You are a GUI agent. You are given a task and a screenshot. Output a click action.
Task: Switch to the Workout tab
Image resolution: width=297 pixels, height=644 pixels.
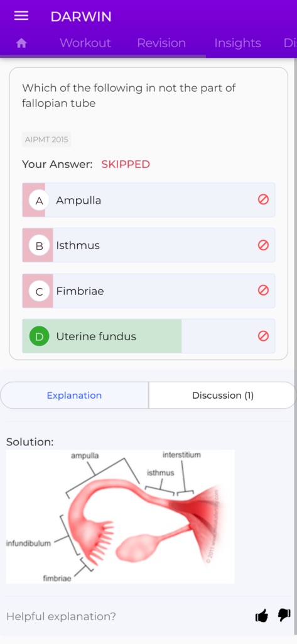point(85,43)
